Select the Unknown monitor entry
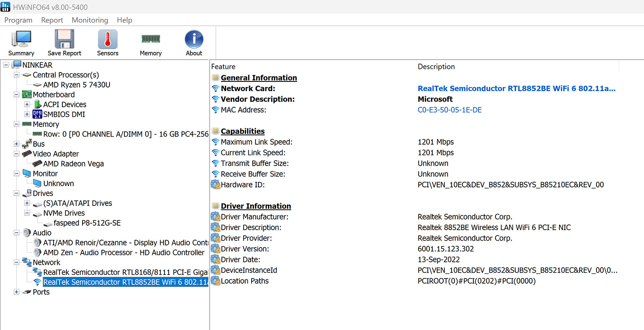The image size is (644, 330). click(58, 183)
